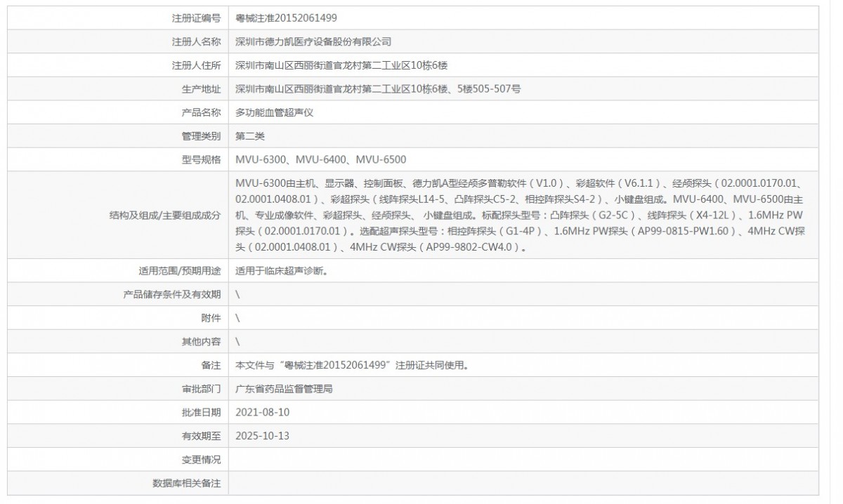Click the 数据库相关备注 label
The width and height of the screenshot is (843, 504).
pyautogui.click(x=186, y=484)
